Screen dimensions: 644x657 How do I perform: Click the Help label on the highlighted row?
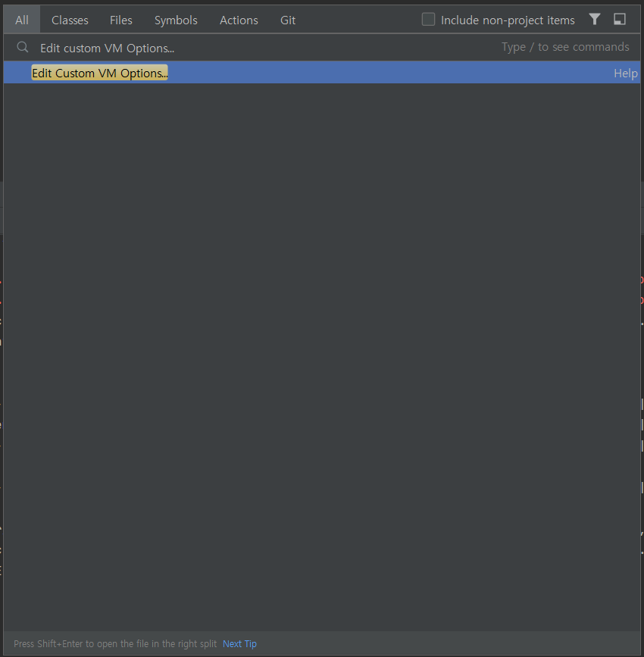coord(625,73)
